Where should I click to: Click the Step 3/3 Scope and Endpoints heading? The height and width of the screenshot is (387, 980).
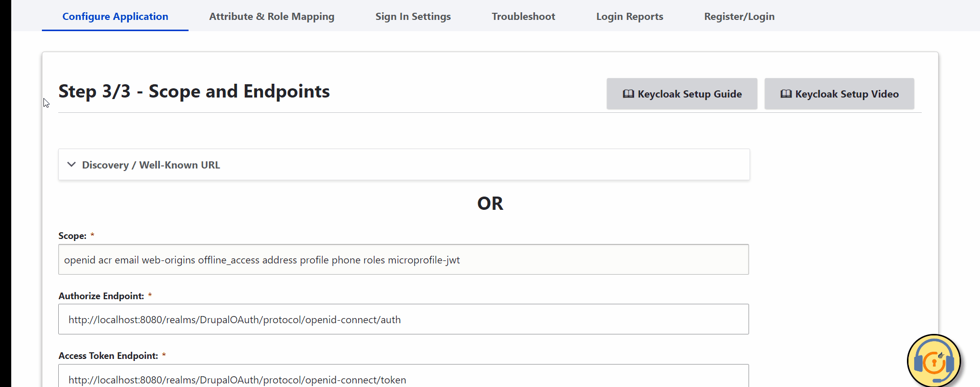click(x=194, y=91)
